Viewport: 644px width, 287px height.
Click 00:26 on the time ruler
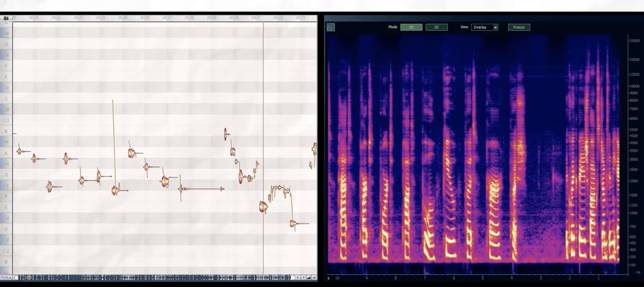coord(145,18)
